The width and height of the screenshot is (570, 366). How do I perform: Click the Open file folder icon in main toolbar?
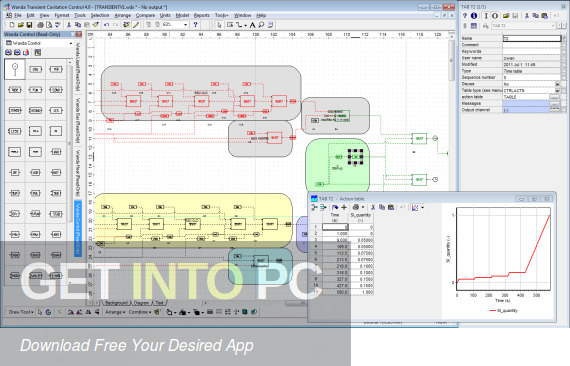pos(21,25)
